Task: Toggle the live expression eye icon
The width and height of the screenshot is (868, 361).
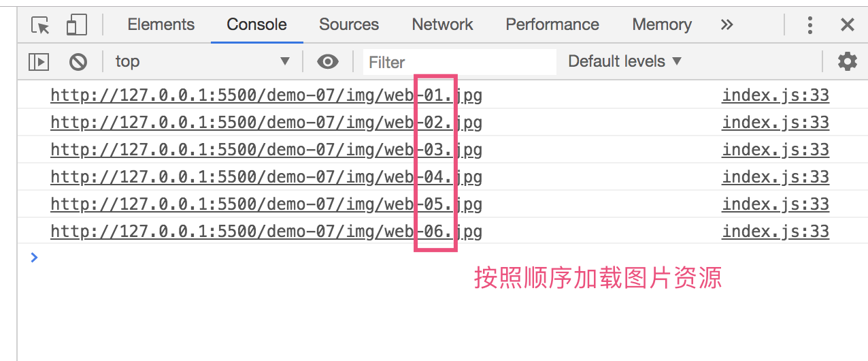Action: pos(328,62)
